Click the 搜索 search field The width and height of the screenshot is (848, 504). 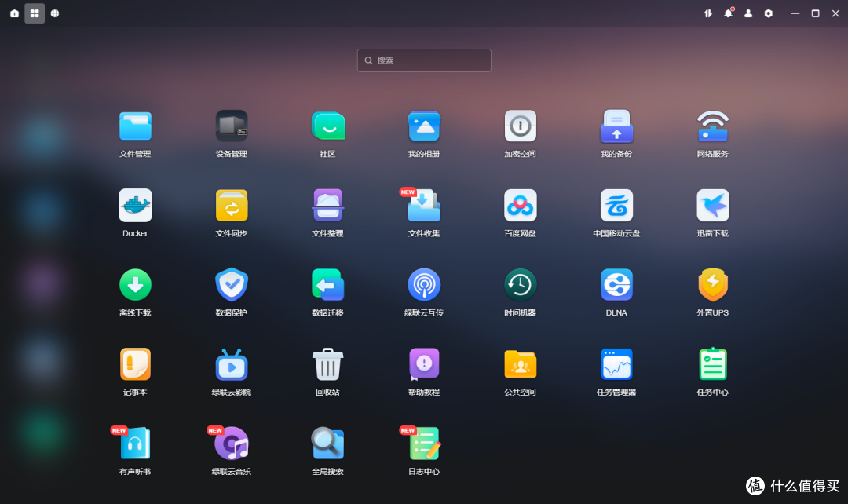click(424, 60)
